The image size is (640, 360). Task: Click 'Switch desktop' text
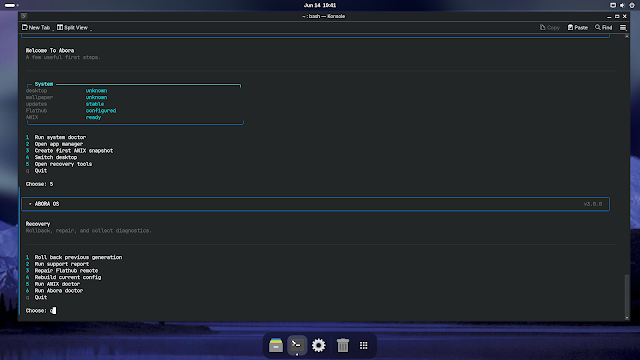pyautogui.click(x=56, y=157)
